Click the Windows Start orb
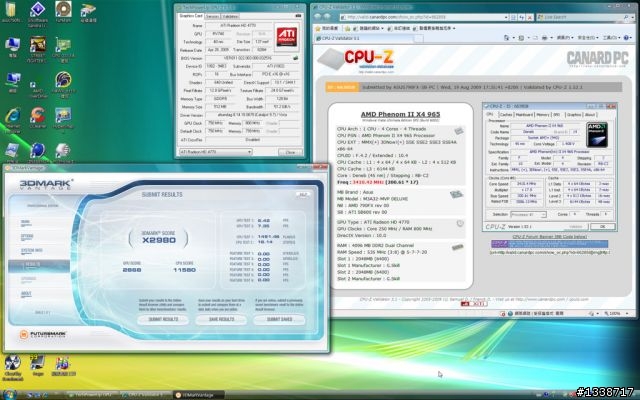The height and width of the screenshot is (400, 640). coord(10,394)
